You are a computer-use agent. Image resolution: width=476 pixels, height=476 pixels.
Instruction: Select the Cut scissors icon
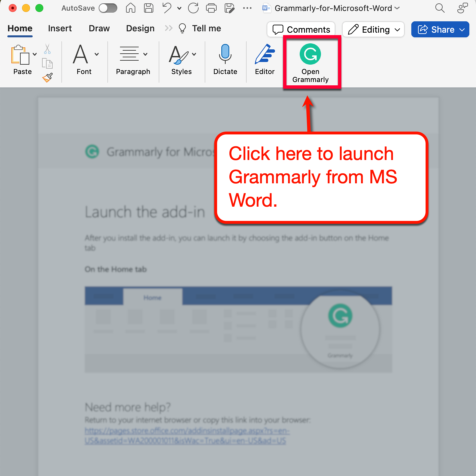(x=47, y=49)
